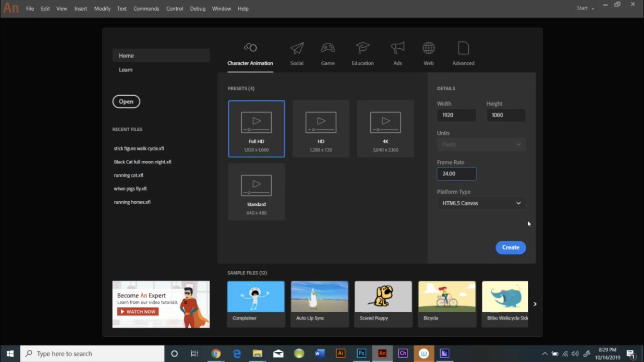Click the Adobe Animate logo icon
This screenshot has width=644, height=362.
point(11,9)
